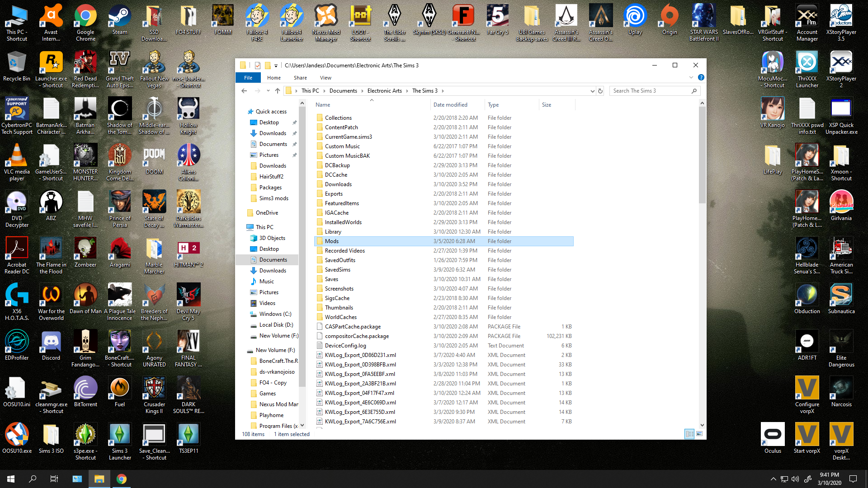Sort files by Size column header
This screenshot has width=868, height=488.
(x=557, y=105)
